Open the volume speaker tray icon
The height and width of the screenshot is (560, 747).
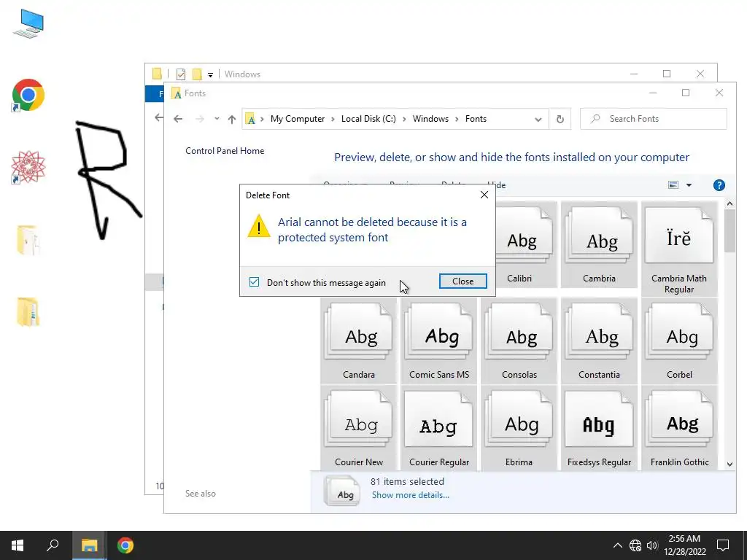[652, 545]
